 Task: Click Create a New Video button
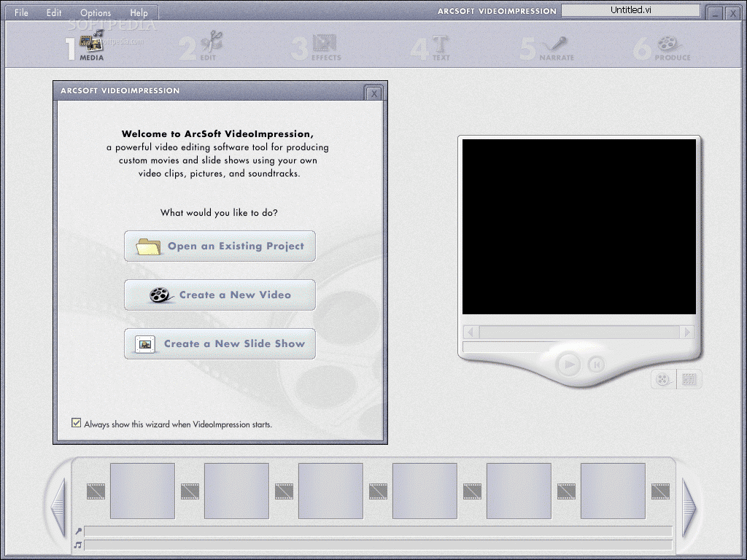[x=220, y=295]
